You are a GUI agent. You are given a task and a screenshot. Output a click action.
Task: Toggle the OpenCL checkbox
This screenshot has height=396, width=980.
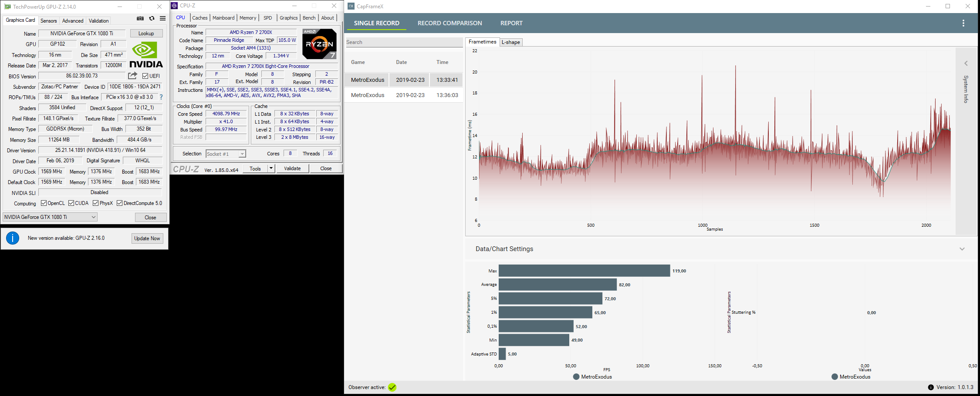tap(44, 203)
